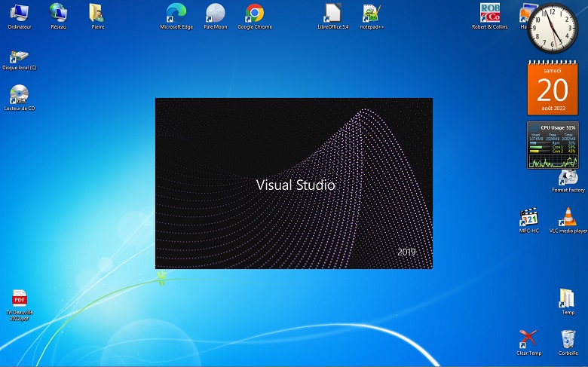This screenshot has height=367, width=588.
Task: Open the LibreOffice 5.4 shortcut
Action: click(x=333, y=16)
